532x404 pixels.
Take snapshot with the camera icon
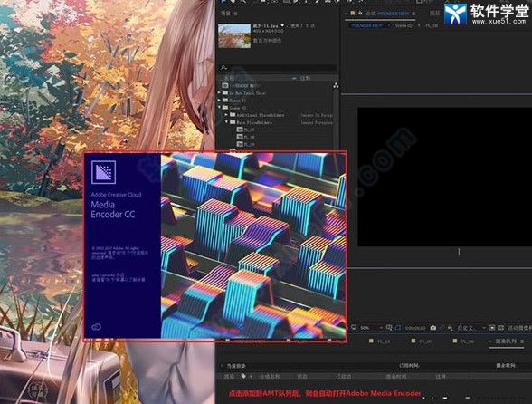click(x=433, y=328)
